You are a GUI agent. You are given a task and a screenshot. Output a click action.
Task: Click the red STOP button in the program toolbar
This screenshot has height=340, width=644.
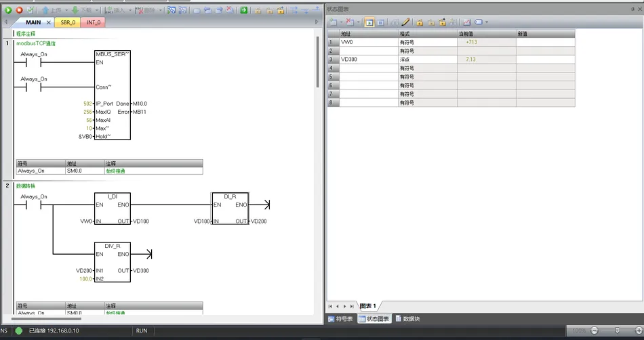(19, 10)
